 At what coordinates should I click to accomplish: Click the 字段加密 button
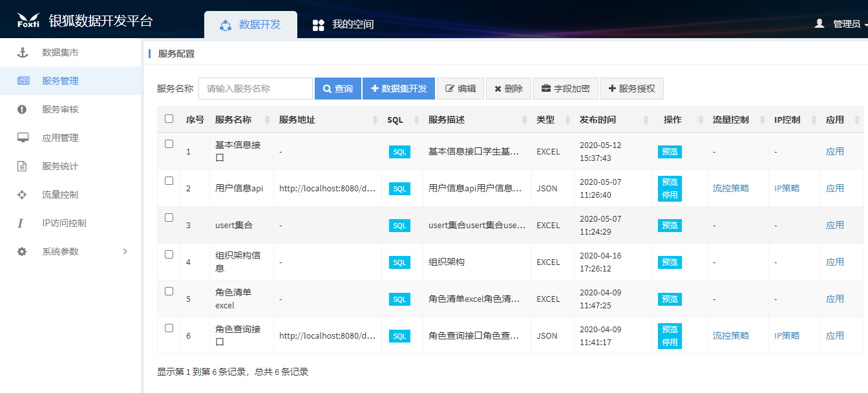point(566,89)
